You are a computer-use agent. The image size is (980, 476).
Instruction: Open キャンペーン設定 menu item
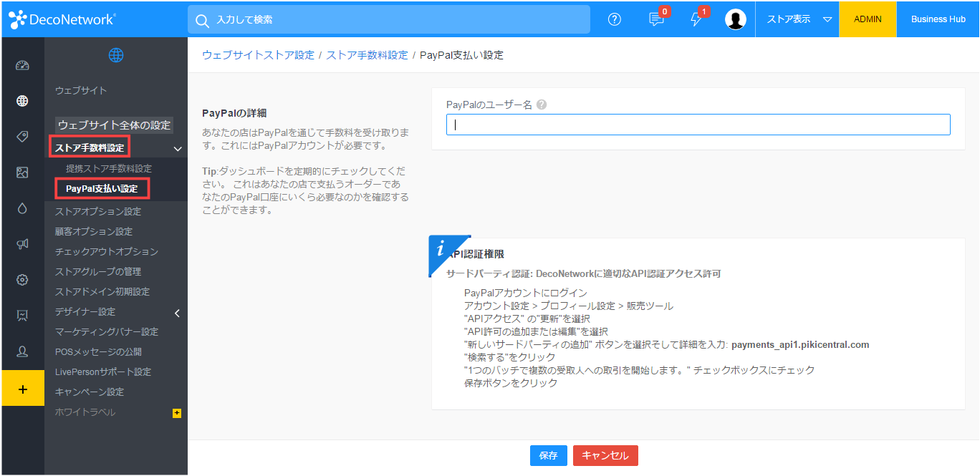pos(90,392)
